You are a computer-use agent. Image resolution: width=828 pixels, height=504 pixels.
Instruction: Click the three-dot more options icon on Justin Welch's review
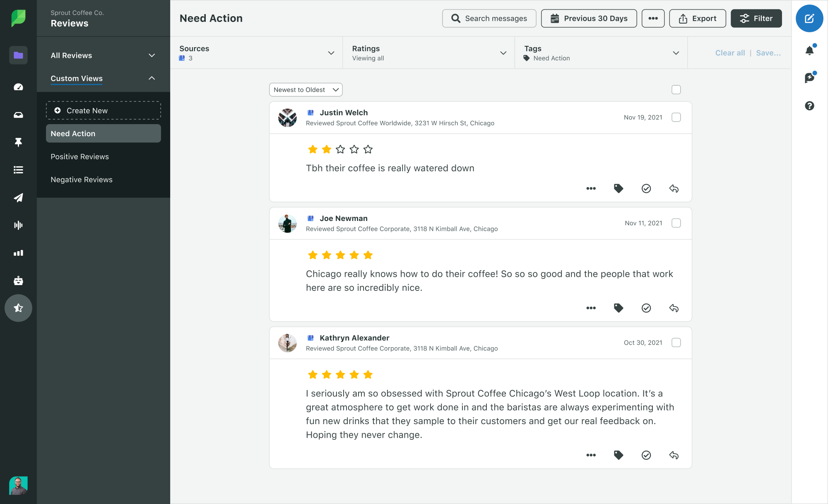[x=592, y=189]
